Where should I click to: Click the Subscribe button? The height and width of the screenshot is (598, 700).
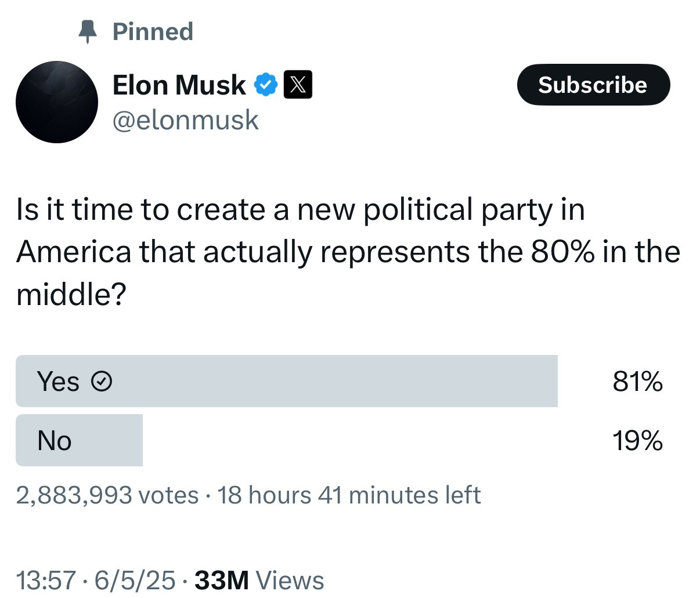tap(593, 85)
